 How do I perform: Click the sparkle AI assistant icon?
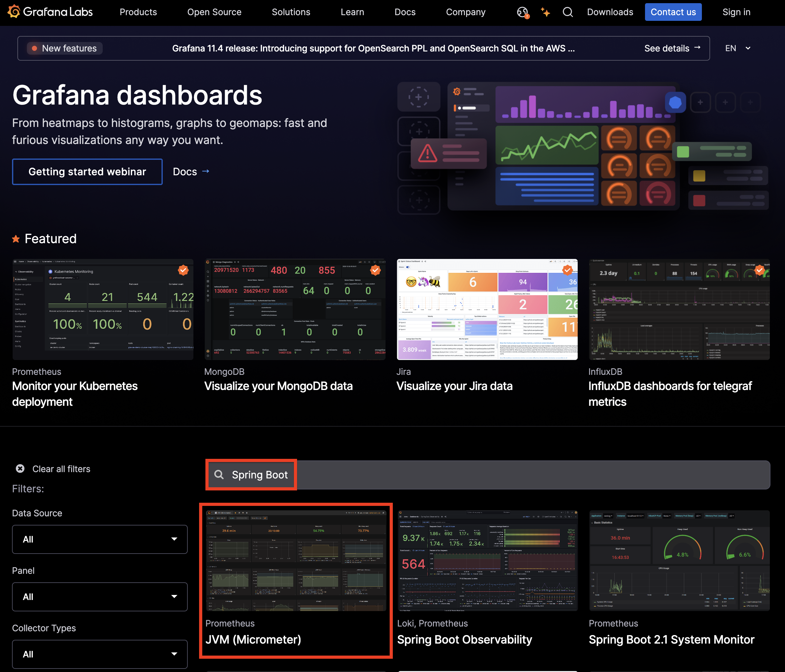pos(545,12)
